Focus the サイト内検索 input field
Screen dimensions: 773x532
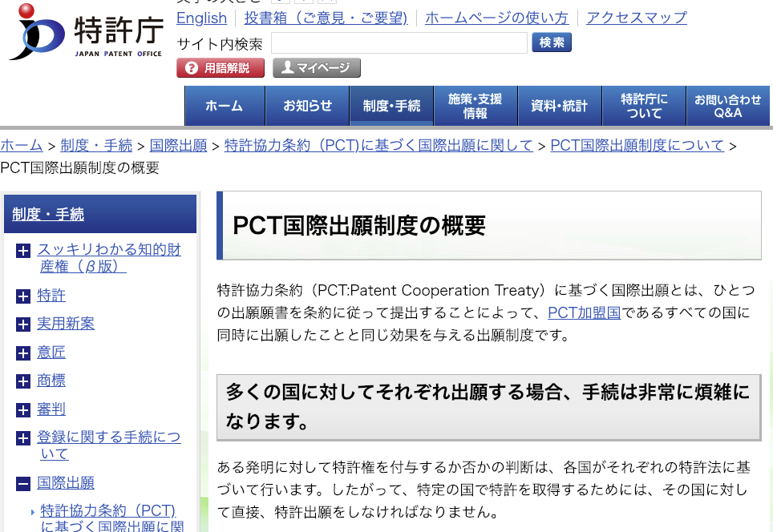[399, 43]
